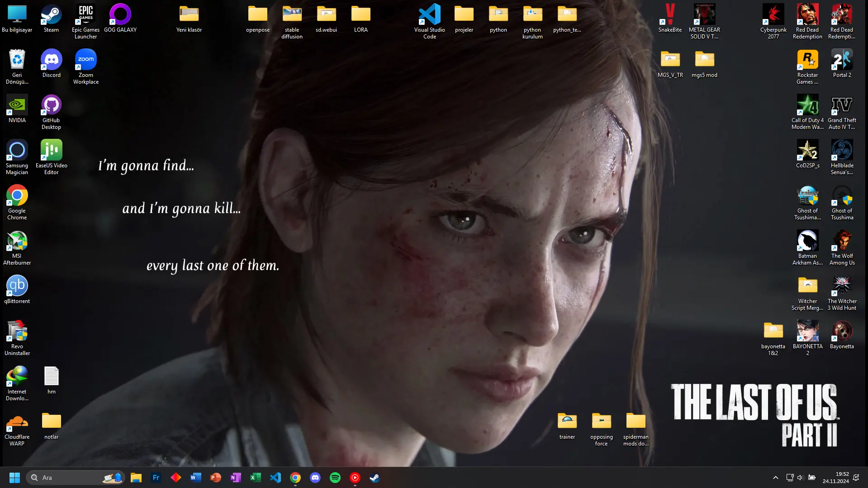This screenshot has width=868, height=488.
Task: Open the Steam desktop shortcut
Action: 51,19
